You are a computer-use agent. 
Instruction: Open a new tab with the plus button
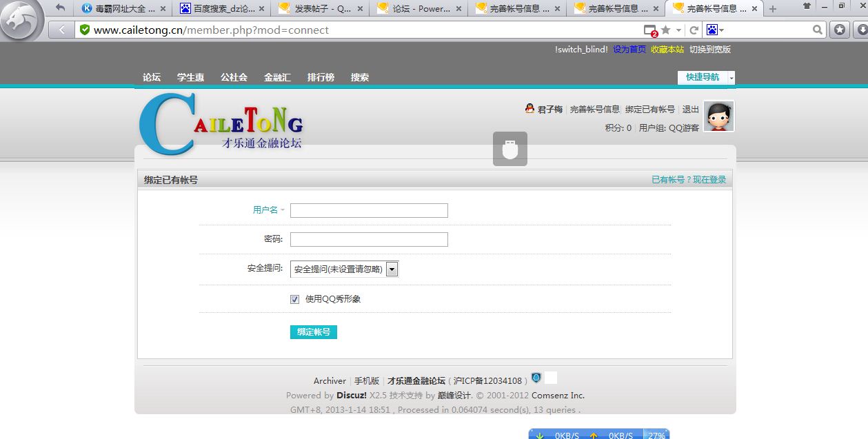click(x=772, y=9)
